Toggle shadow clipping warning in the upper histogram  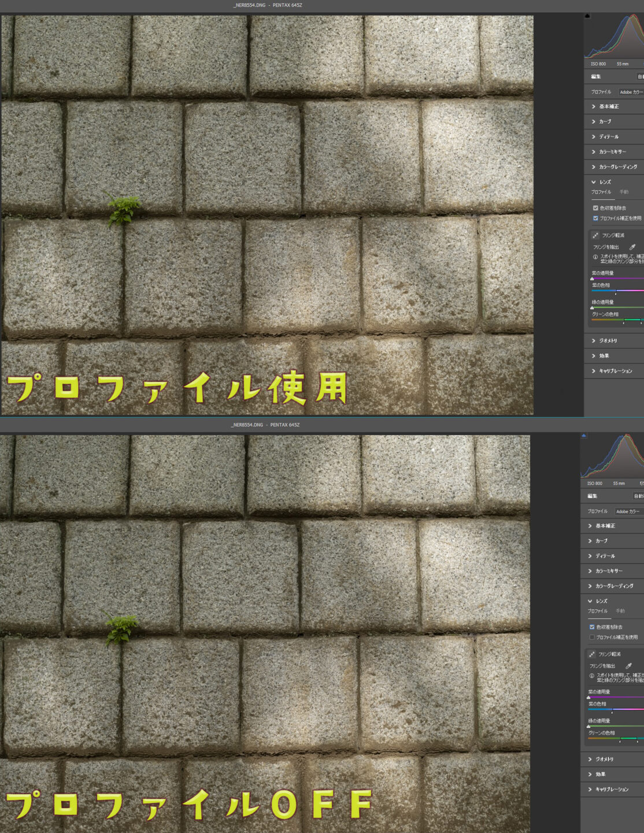pos(588,16)
